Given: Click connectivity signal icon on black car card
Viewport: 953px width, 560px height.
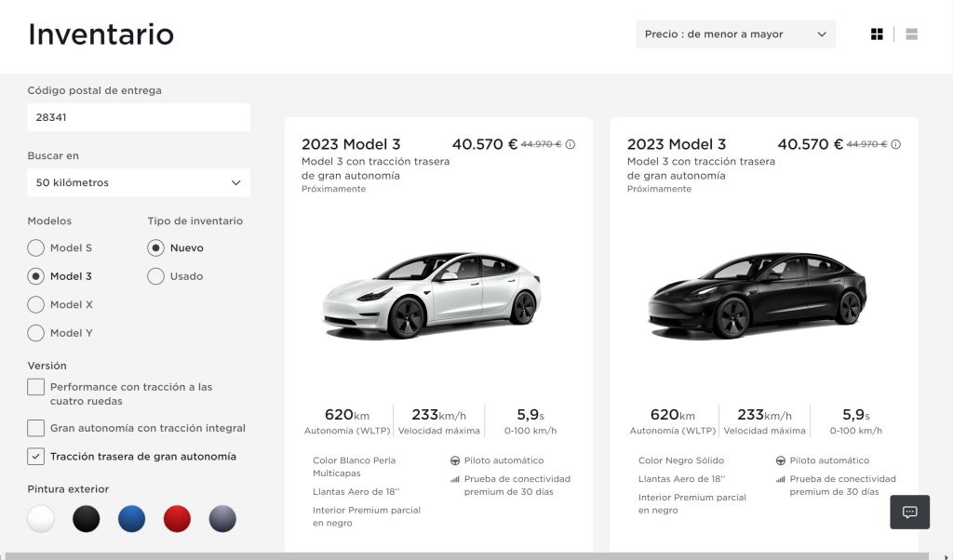Looking at the screenshot, I should click(781, 479).
